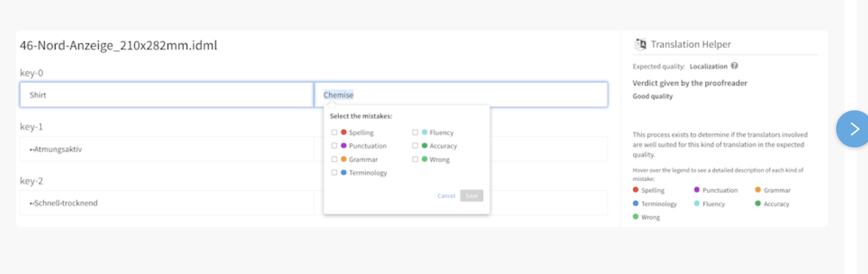This screenshot has height=274, width=868.
Task: Click the Translation Helper icon
Action: tap(640, 44)
